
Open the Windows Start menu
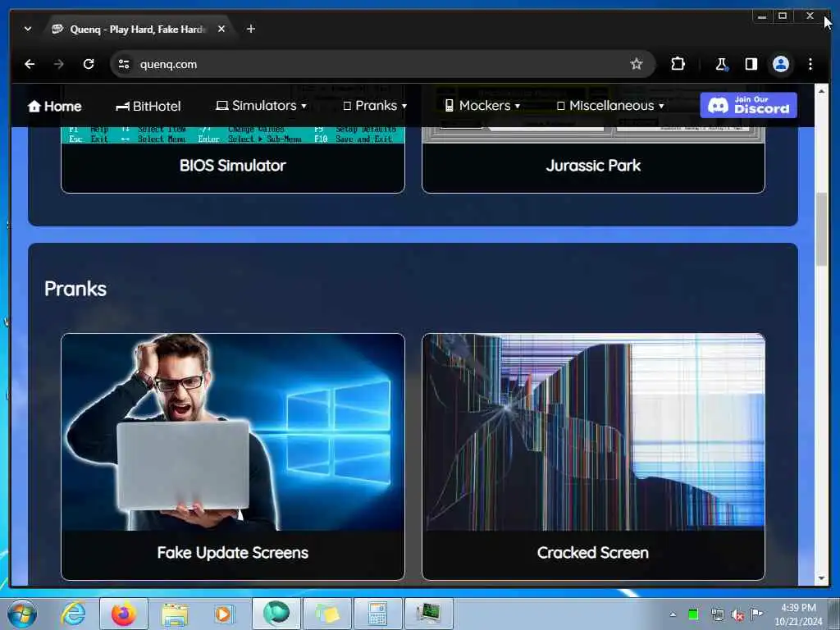(x=22, y=614)
